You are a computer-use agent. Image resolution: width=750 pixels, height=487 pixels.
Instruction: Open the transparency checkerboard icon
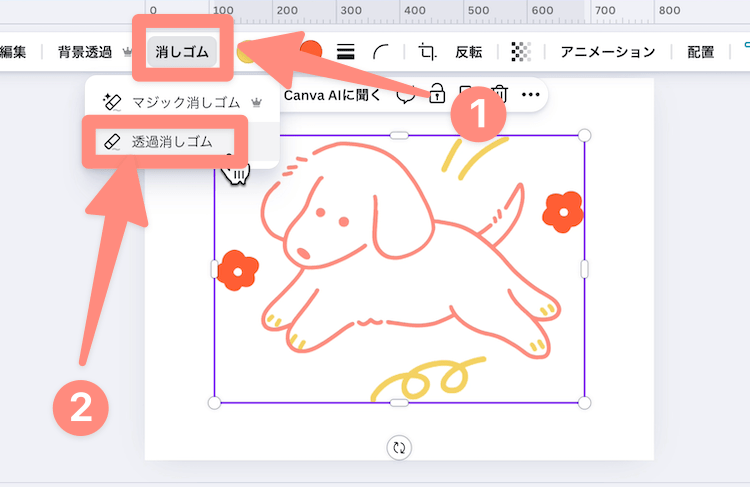pyautogui.click(x=521, y=51)
